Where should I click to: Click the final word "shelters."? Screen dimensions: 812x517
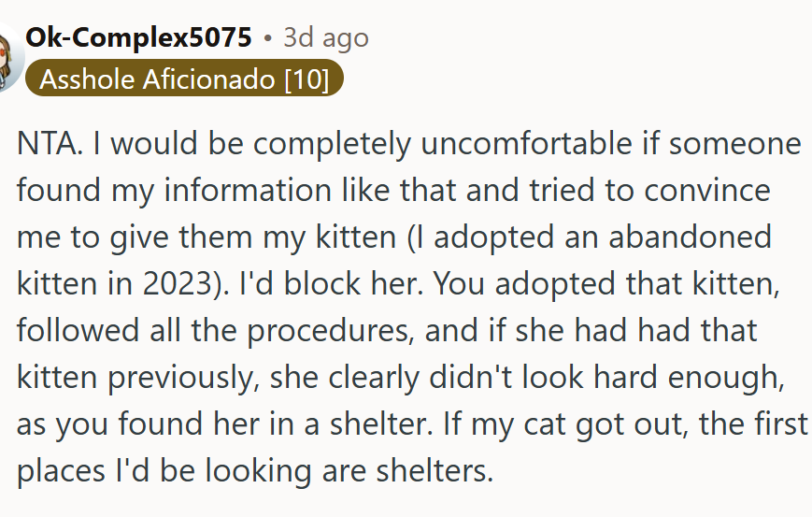click(434, 471)
